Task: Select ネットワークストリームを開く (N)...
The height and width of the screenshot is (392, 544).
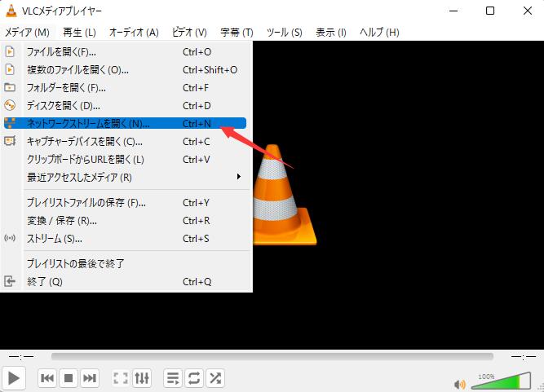Action: 125,123
